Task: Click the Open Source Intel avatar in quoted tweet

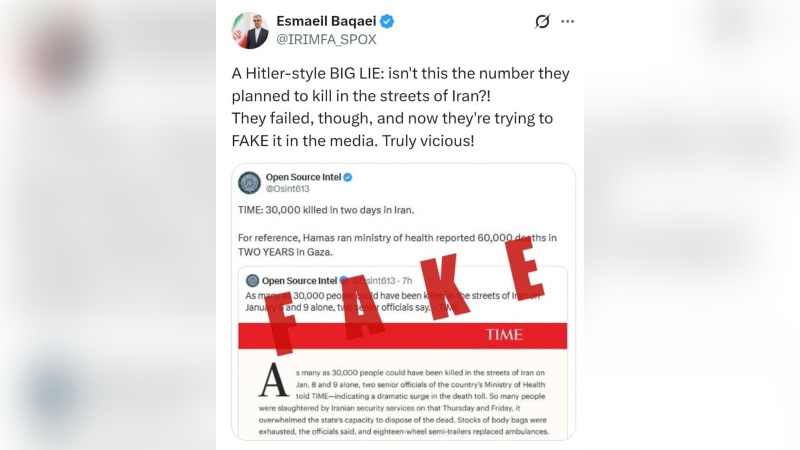Action: click(x=249, y=183)
